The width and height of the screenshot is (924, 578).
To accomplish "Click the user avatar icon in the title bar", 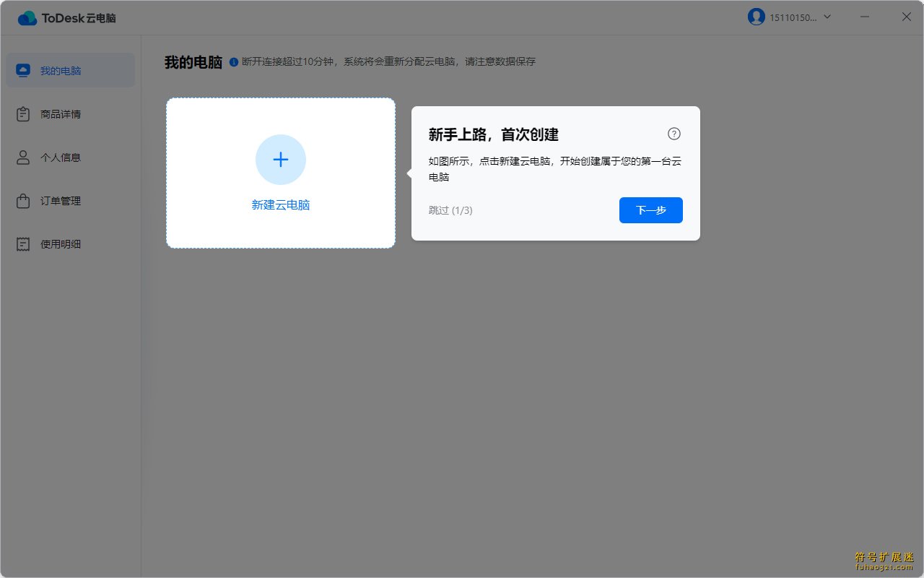I will [756, 17].
